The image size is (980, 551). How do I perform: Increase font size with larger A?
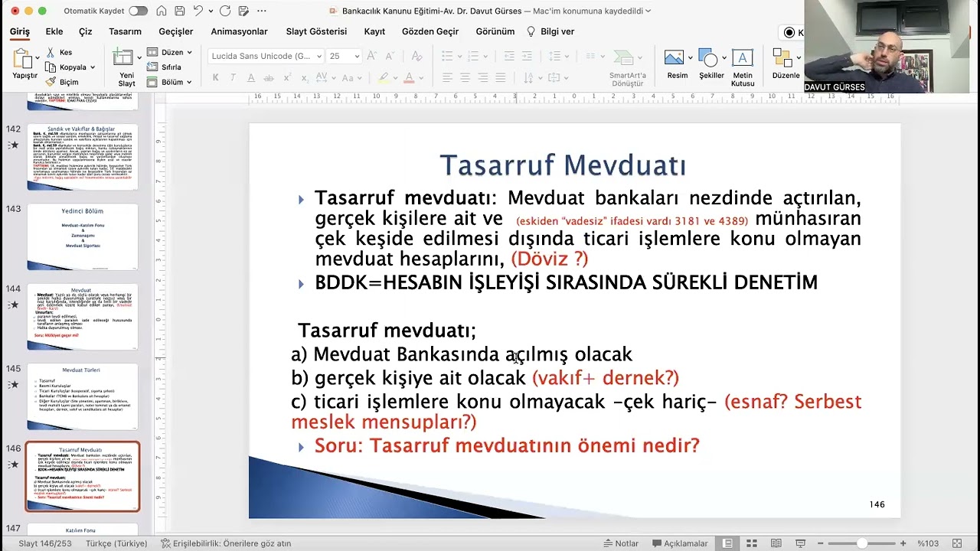(x=372, y=56)
